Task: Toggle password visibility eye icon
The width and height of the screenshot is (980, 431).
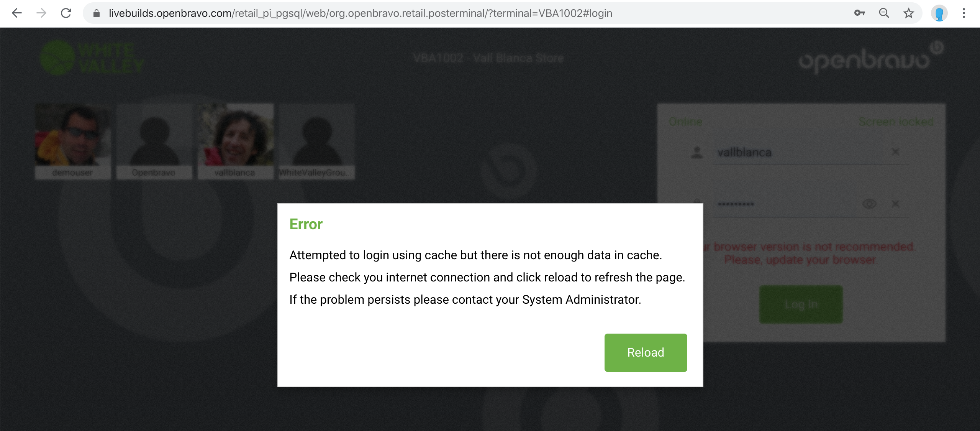Action: tap(869, 204)
